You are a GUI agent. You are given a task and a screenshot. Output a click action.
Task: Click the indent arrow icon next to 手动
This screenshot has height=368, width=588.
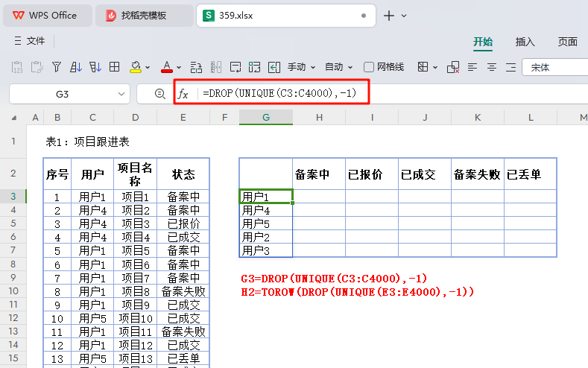274,68
